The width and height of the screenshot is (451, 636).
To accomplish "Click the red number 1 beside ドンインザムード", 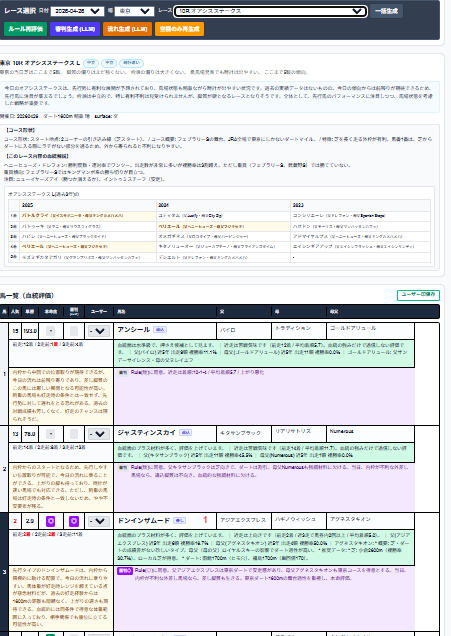I will (205, 520).
